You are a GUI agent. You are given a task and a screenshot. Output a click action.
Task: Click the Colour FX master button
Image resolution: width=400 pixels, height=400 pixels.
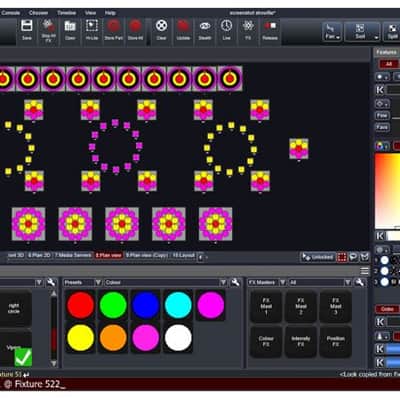(x=266, y=342)
